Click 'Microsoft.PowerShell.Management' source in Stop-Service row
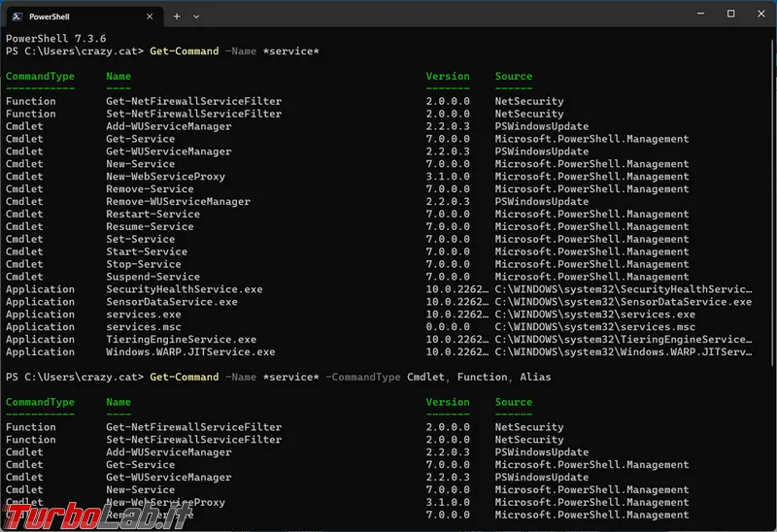Image resolution: width=777 pixels, height=532 pixels. 591,264
